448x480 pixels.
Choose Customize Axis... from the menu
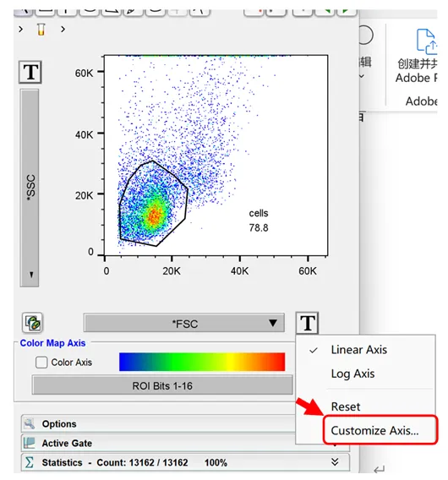click(374, 431)
